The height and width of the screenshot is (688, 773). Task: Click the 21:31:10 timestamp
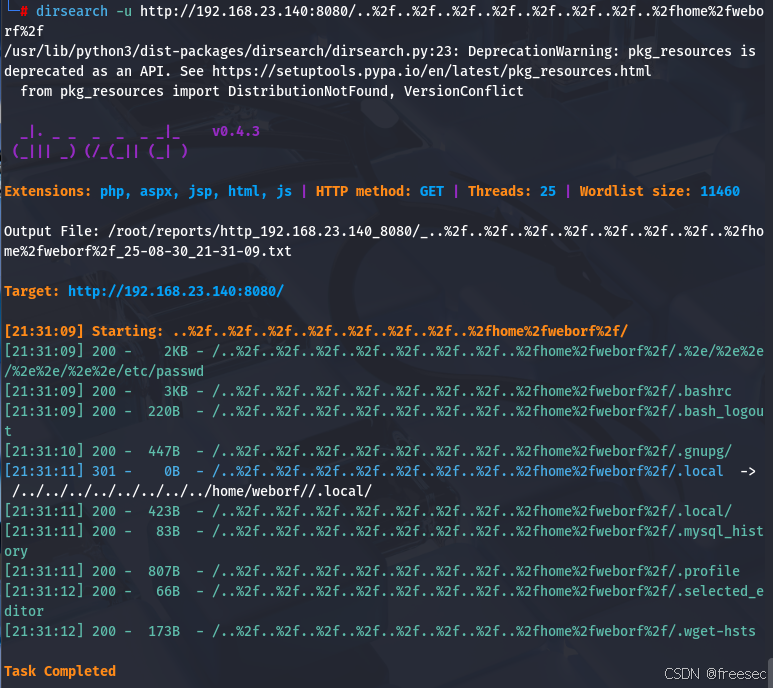(44, 451)
